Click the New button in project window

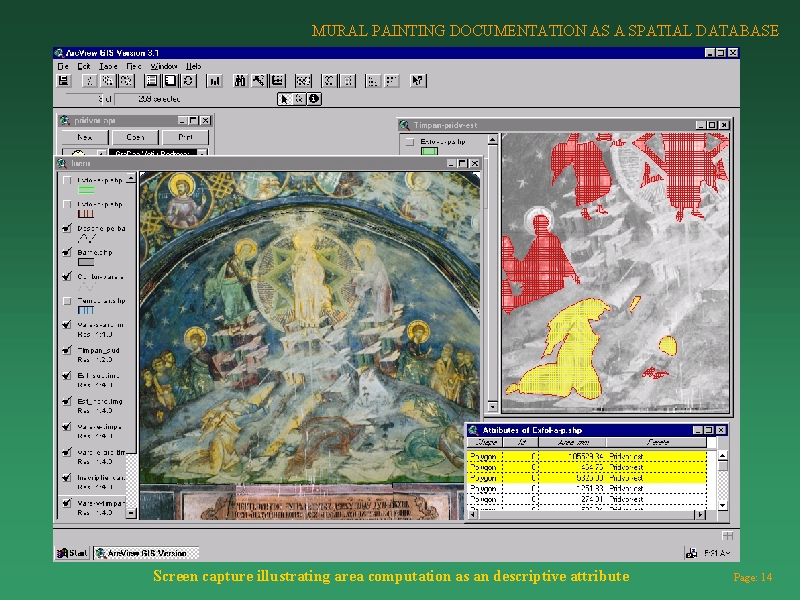85,137
